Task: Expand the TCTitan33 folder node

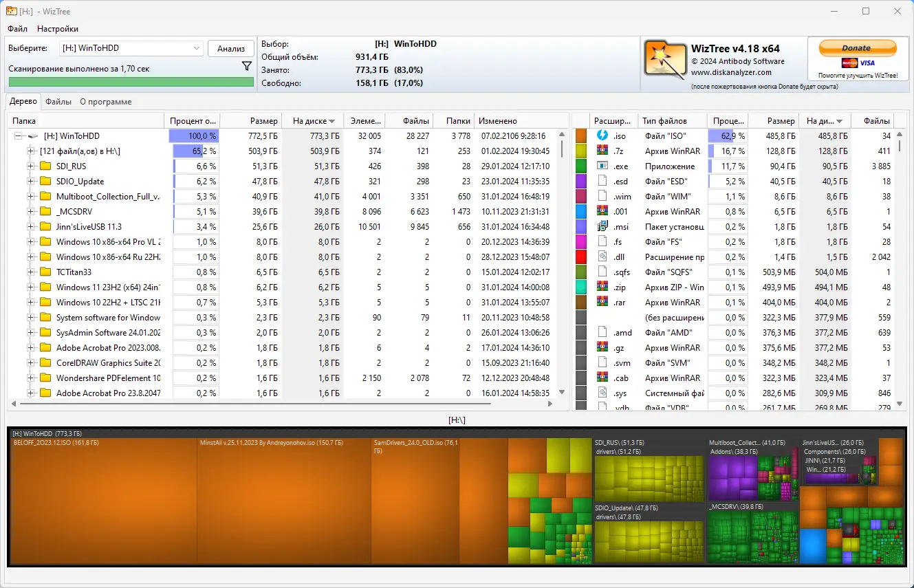Action: 30,272
